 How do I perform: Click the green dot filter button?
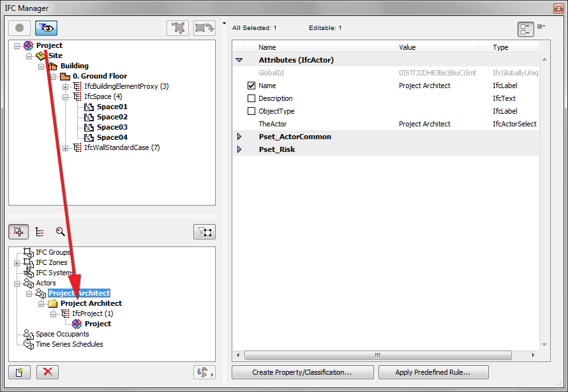pos(19,28)
